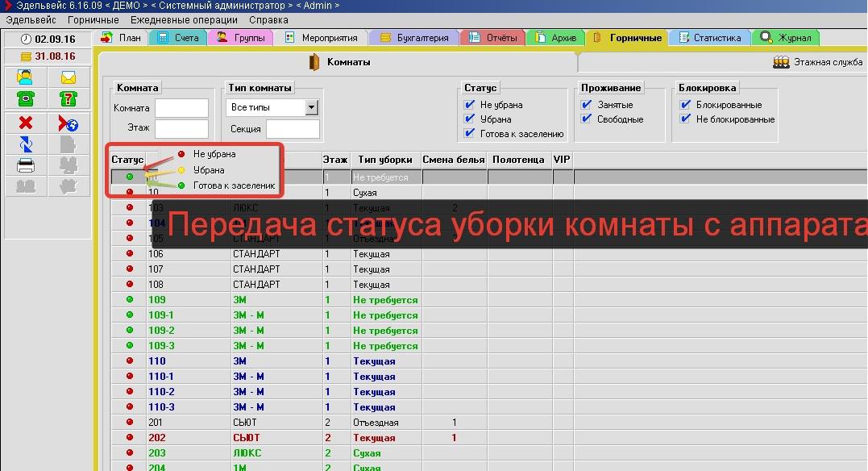Sort by the VIP column header
Screen dimensions: 868x471
[x=562, y=160]
